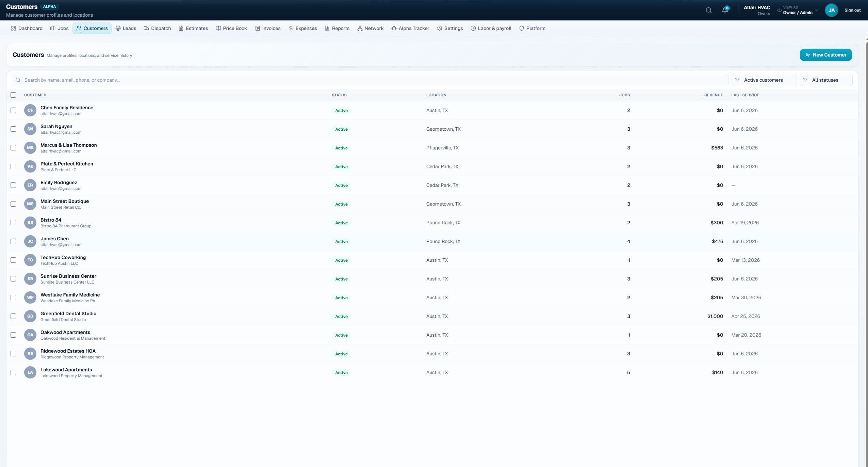Viewport: 868px width, 467px height.
Task: Click the eye icon beside View As
Action: click(x=779, y=10)
